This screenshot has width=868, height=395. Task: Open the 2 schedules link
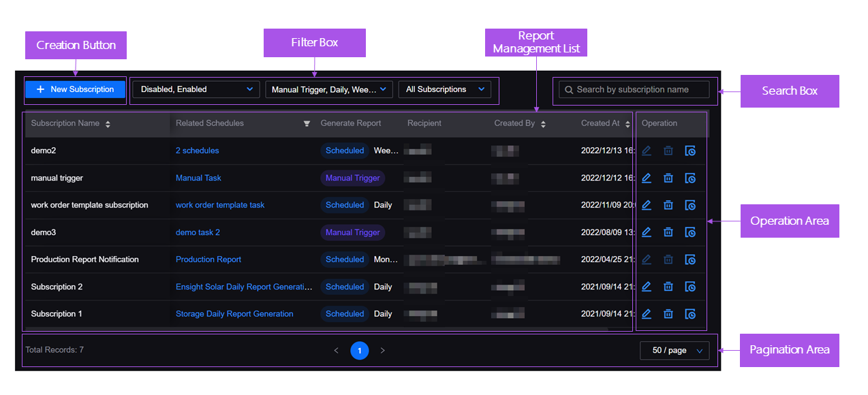point(197,151)
